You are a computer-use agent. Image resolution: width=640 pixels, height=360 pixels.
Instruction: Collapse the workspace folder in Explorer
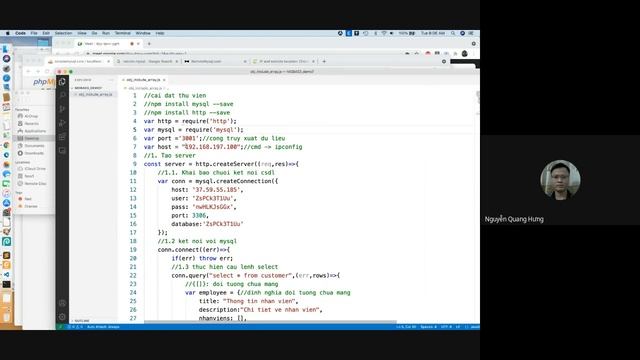(87, 88)
